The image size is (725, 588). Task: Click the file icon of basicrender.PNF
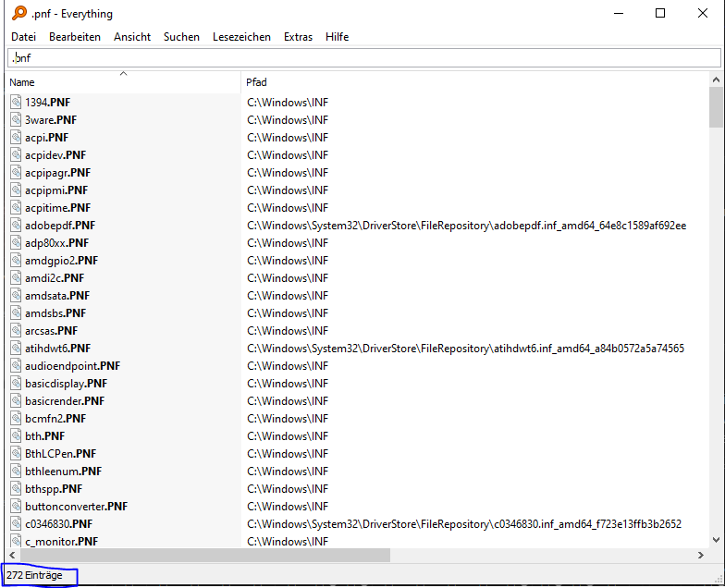pyautogui.click(x=17, y=400)
